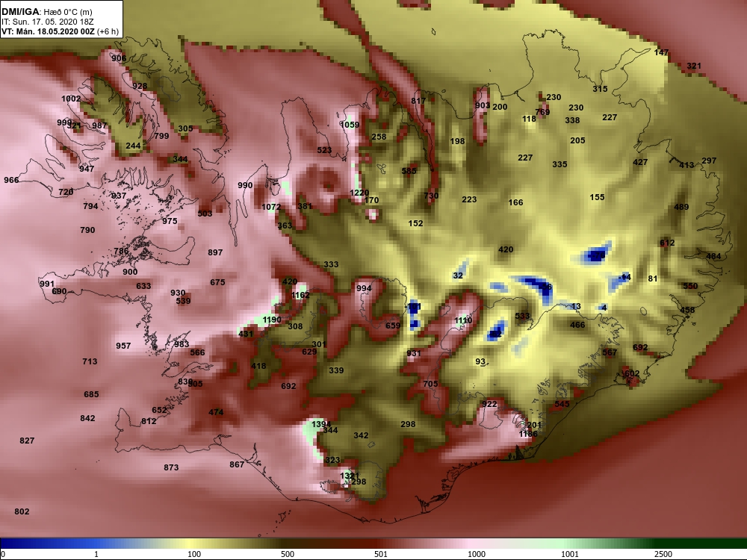Screen dimensions: 747x560
Task: Click the VT: Mán. 18.05.2020 00Z line
Action: pyautogui.click(x=60, y=31)
